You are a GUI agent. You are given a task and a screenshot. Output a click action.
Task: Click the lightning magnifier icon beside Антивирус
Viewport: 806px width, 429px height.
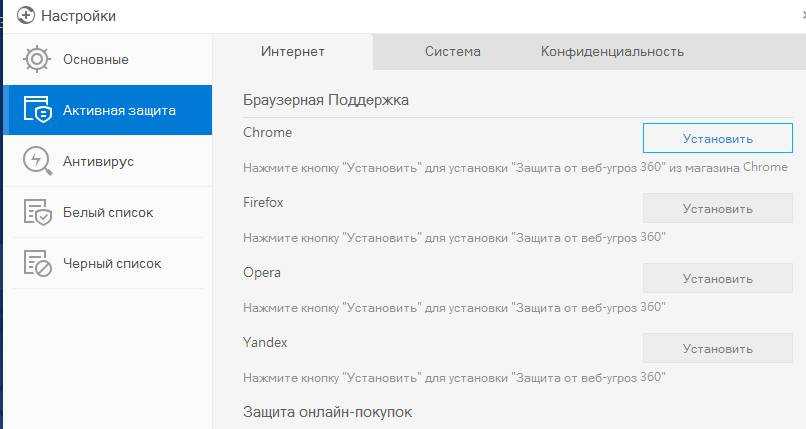coord(37,161)
